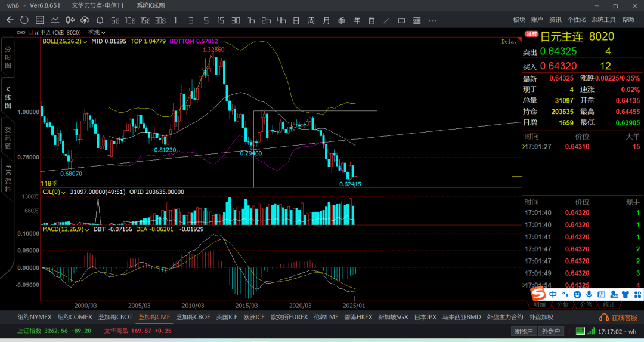
Task: Select the line drawing tool icon
Action: [386, 20]
